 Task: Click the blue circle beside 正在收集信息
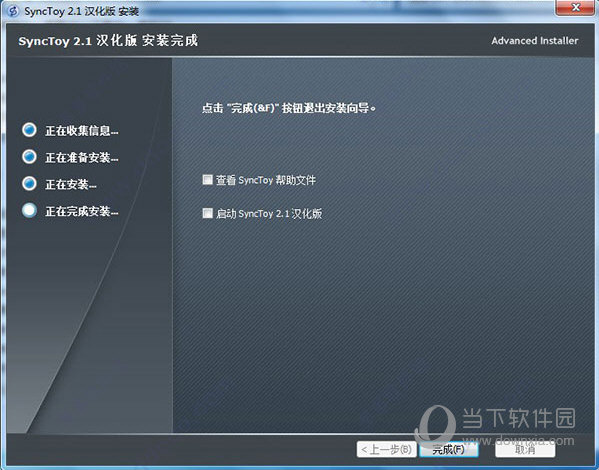click(x=29, y=130)
